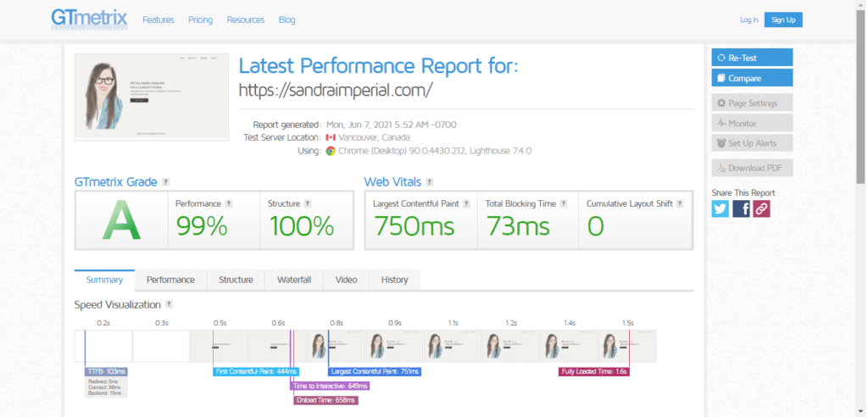This screenshot has height=417, width=868.
Task: Open the Features menu
Action: (x=159, y=20)
